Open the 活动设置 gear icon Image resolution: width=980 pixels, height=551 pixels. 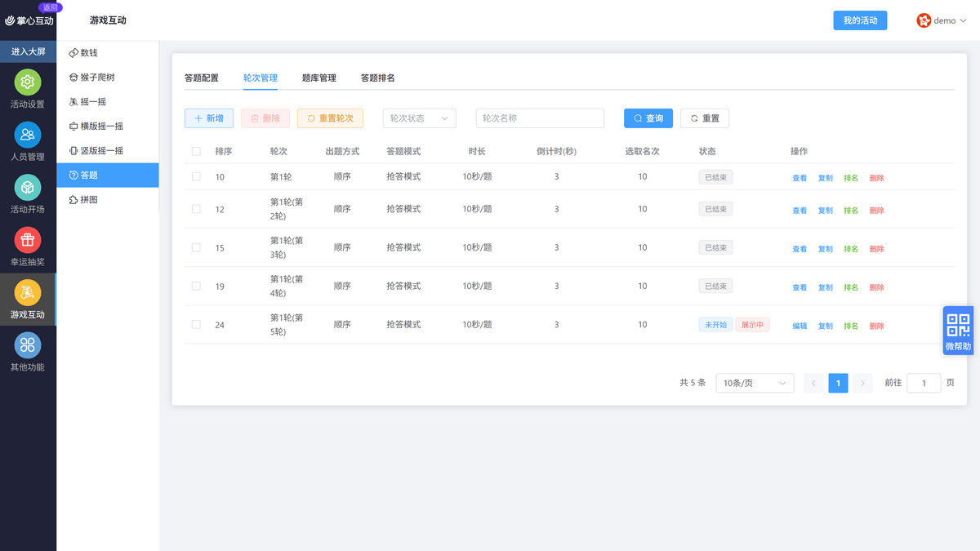pos(28,82)
